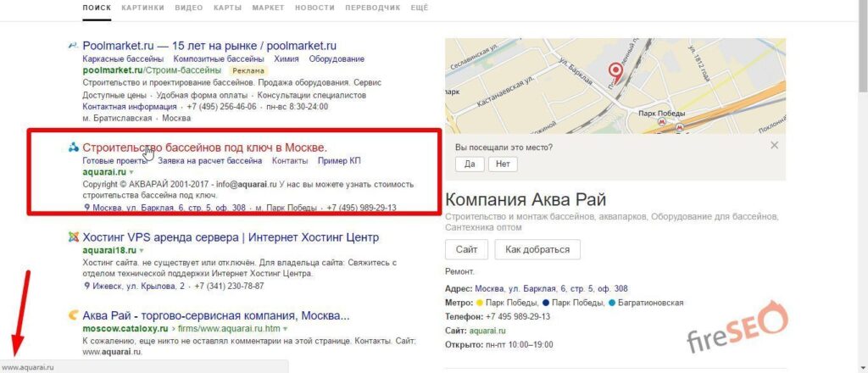Click the yellow Аква Рай catalog favicon
868x373 pixels.
click(73, 316)
